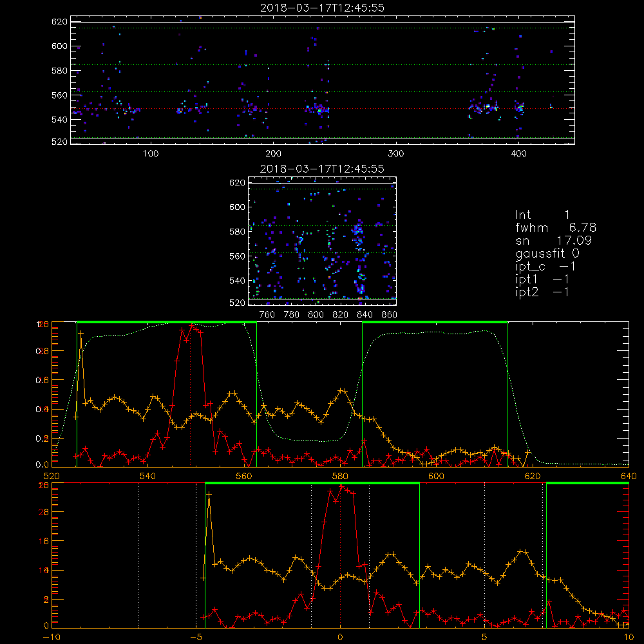
Task: Click x-axis label -10 on bottom plot
Action: tap(52, 637)
